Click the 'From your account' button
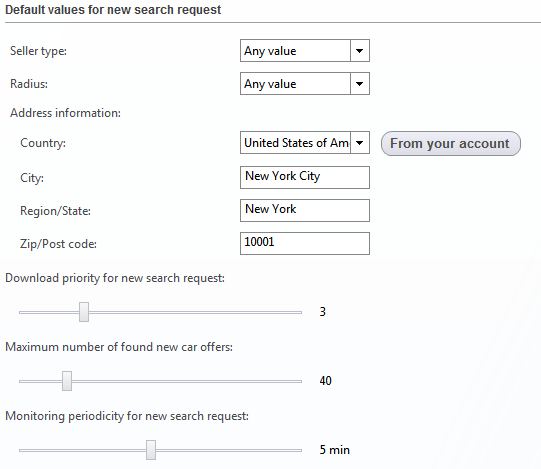This screenshot has width=541, height=469. tap(451, 143)
